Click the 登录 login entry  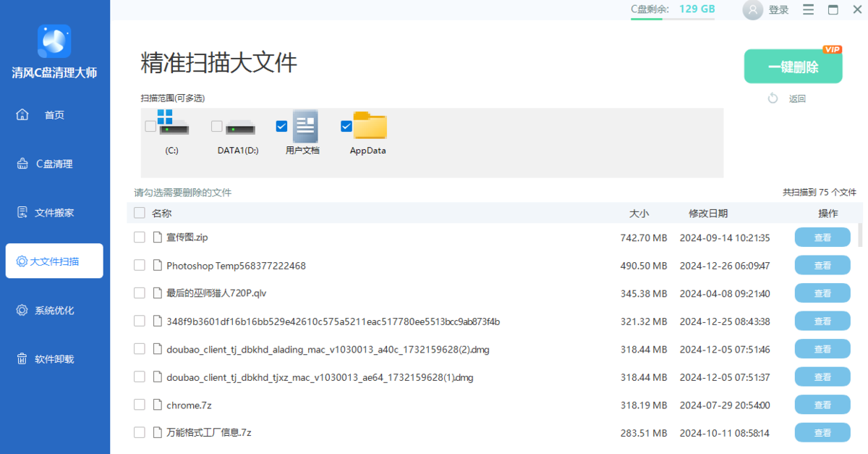click(779, 10)
